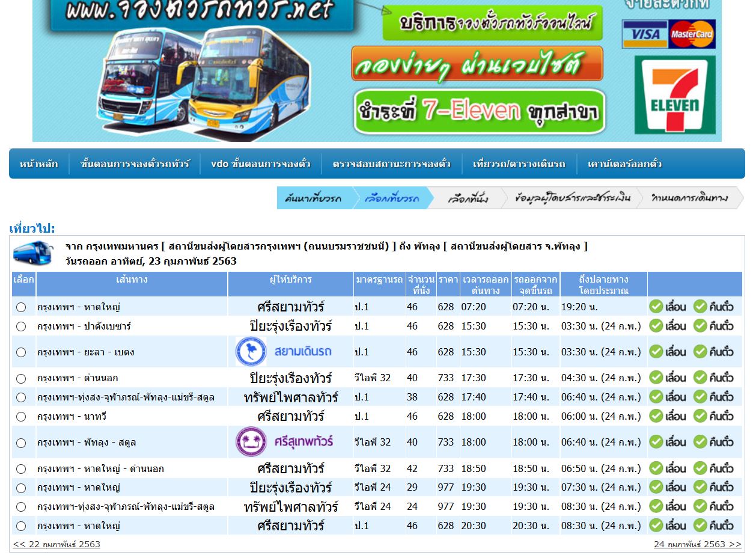This screenshot has width=756, height=558.
Task: Click คืนตั๋ว check icon for the 20:30 trip
Action: tap(700, 526)
